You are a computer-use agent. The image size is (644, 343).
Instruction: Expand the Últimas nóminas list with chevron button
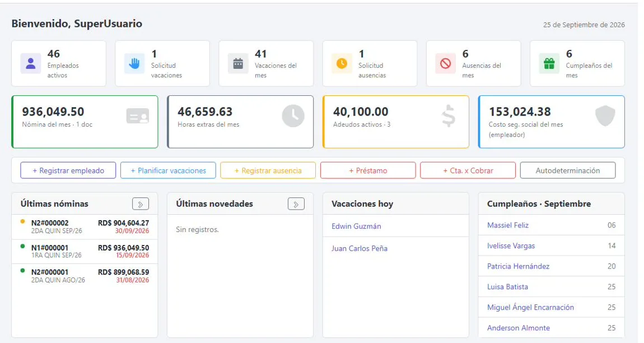click(141, 204)
